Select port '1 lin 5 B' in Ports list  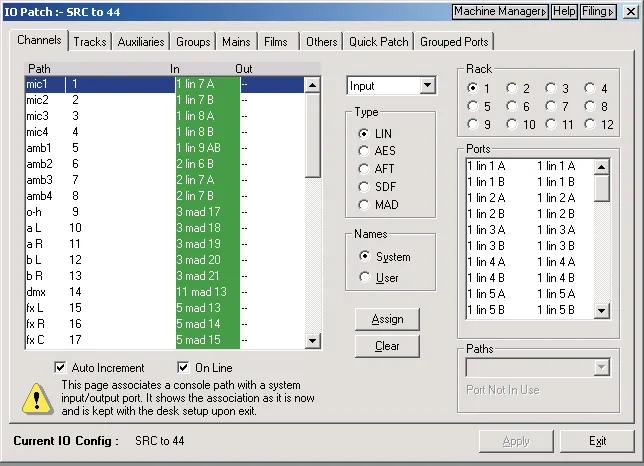tap(530, 310)
